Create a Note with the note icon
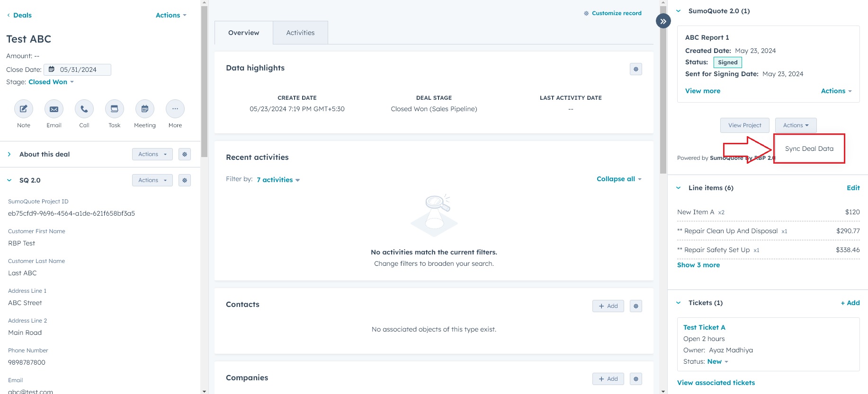Viewport: 868px width, 394px height. (24, 109)
